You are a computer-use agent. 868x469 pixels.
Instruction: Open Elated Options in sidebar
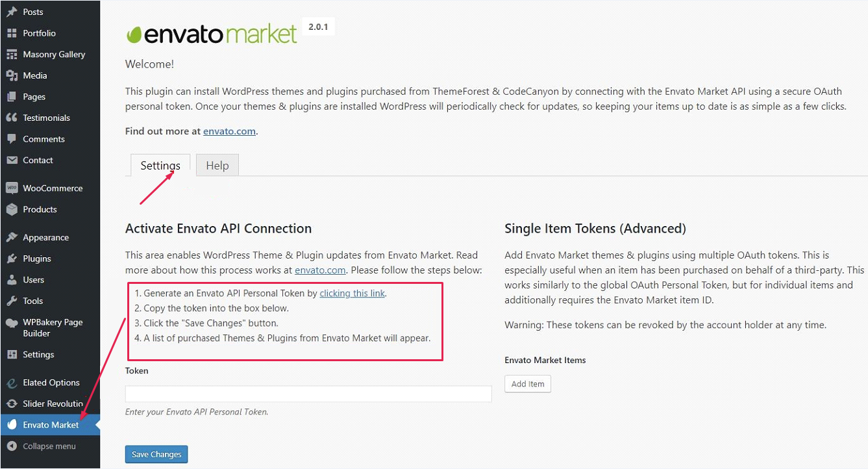click(x=51, y=383)
